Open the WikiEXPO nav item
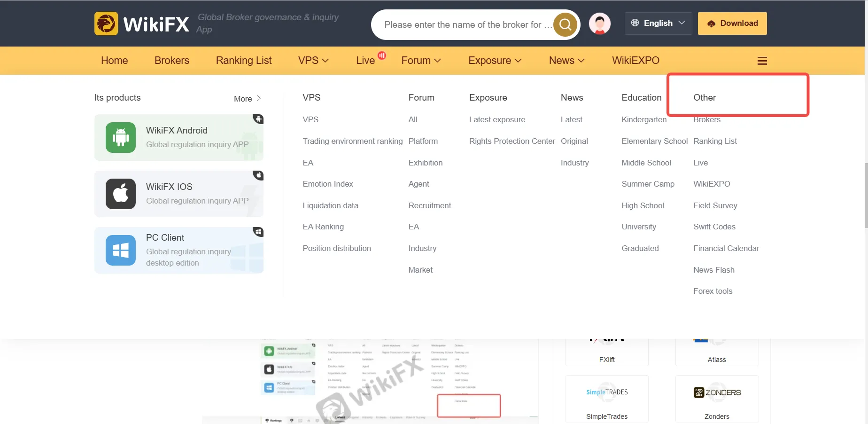This screenshot has width=868, height=424. (x=635, y=60)
